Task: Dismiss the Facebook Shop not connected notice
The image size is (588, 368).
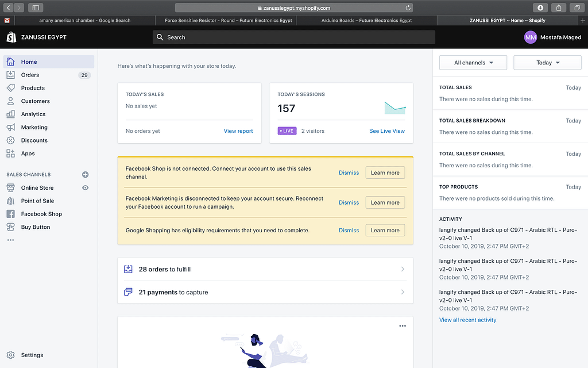Action: click(x=349, y=172)
